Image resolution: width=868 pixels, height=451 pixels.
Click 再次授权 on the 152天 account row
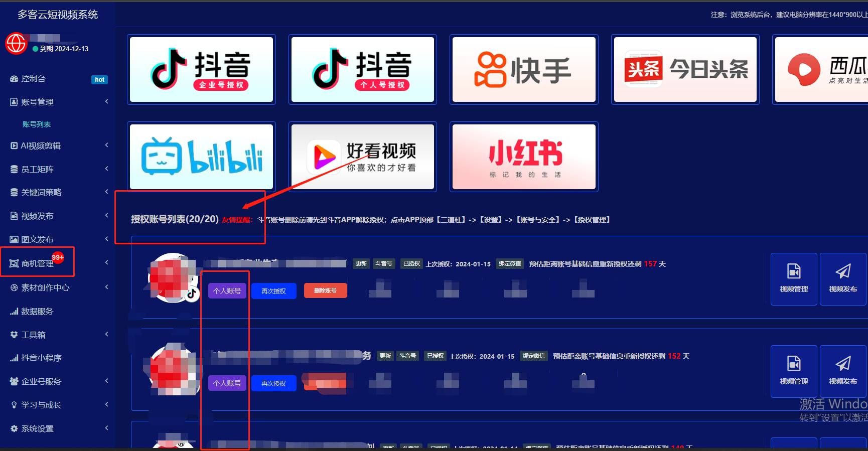273,383
